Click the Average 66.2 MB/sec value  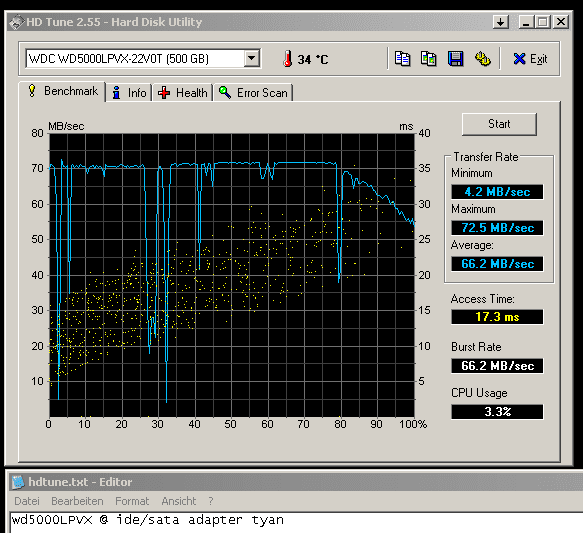point(497,264)
